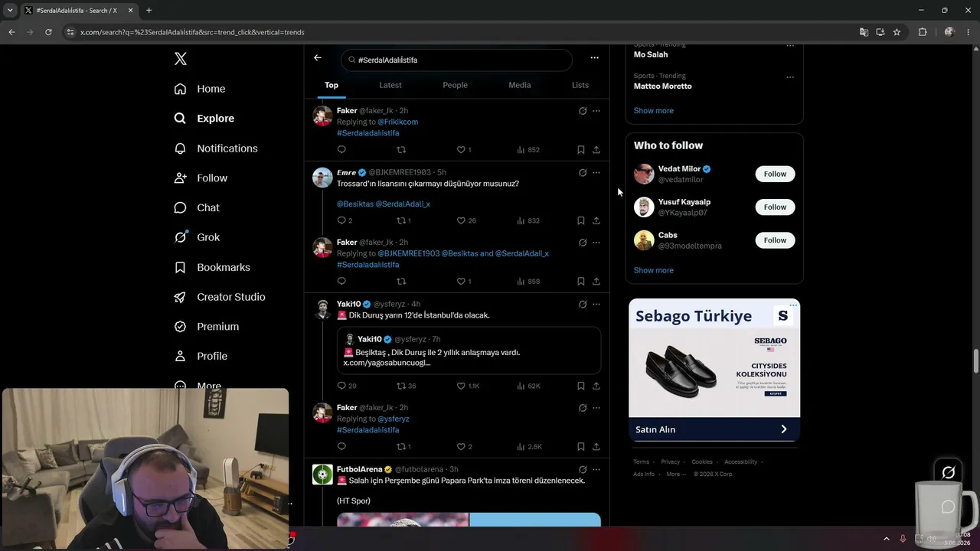Viewport: 980px width, 551px height.
Task: Click the page's vertical scrollbar thumb
Action: [975, 360]
